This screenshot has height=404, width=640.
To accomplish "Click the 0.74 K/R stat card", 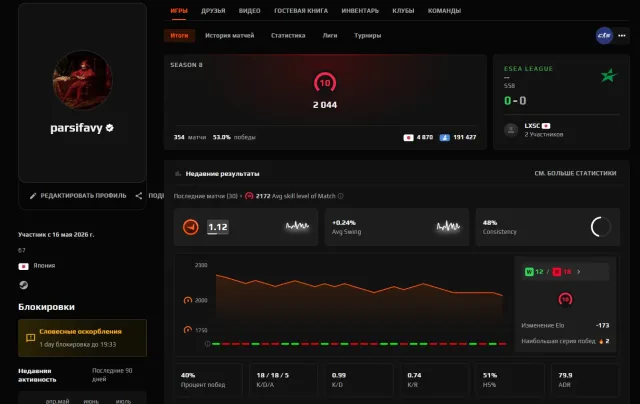I will (435, 380).
